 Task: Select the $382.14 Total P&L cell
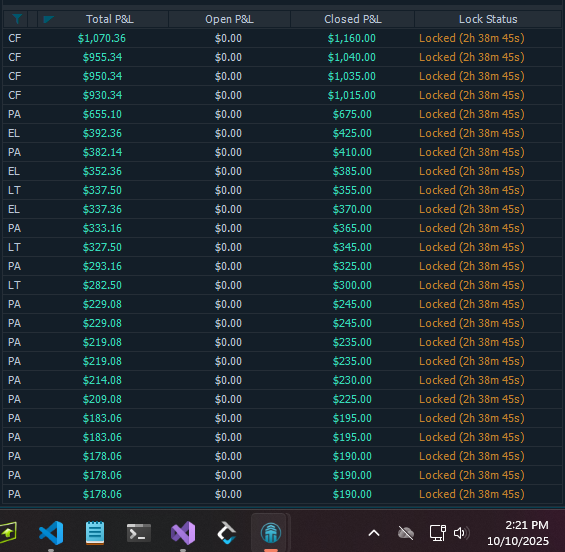102,152
